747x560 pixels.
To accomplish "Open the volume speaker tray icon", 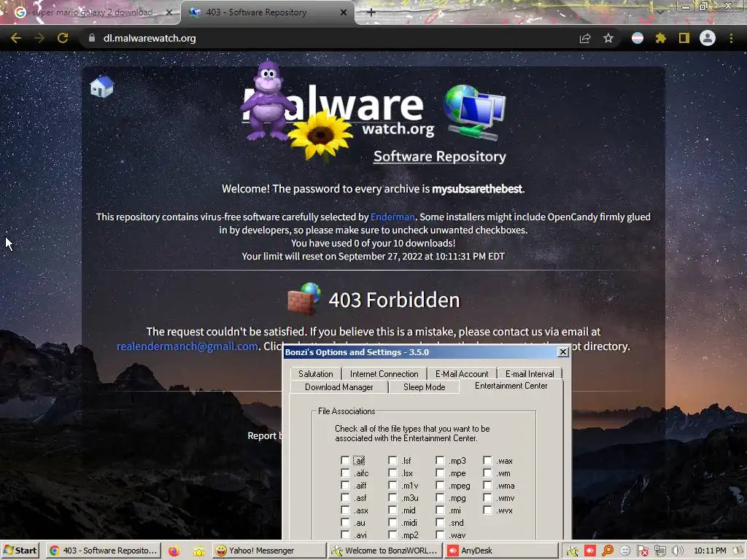I will pos(678,551).
